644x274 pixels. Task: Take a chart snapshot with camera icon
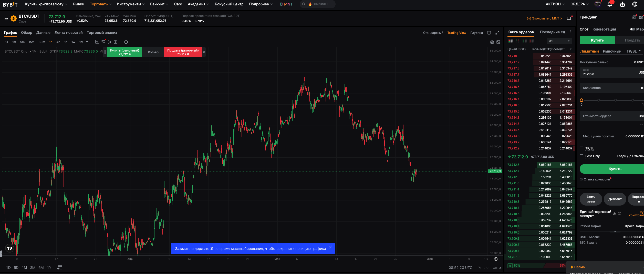[x=492, y=42]
